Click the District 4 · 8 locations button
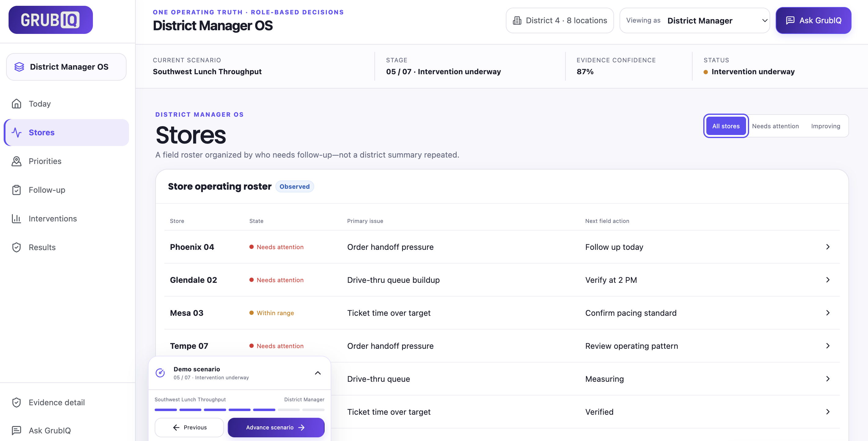This screenshot has width=868, height=441. [559, 20]
